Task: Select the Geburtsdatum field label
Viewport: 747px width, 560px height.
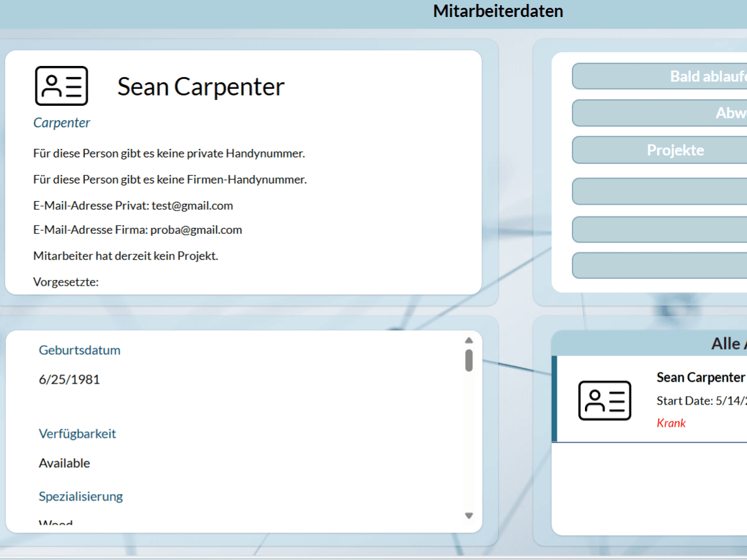Action: 80,350
